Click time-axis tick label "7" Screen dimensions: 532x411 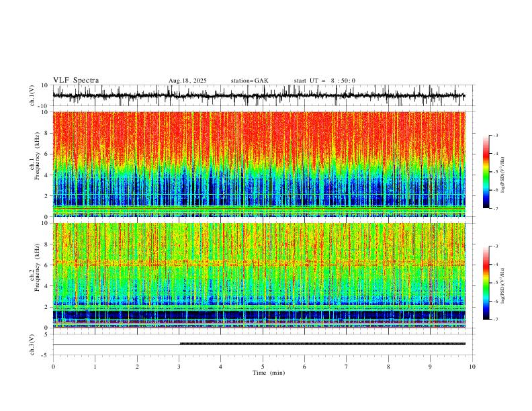click(347, 367)
